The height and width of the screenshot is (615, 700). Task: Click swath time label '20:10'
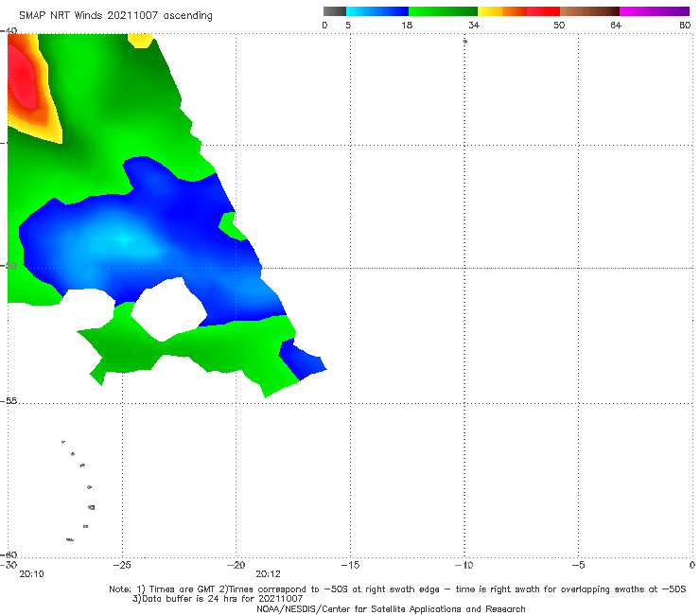point(31,574)
